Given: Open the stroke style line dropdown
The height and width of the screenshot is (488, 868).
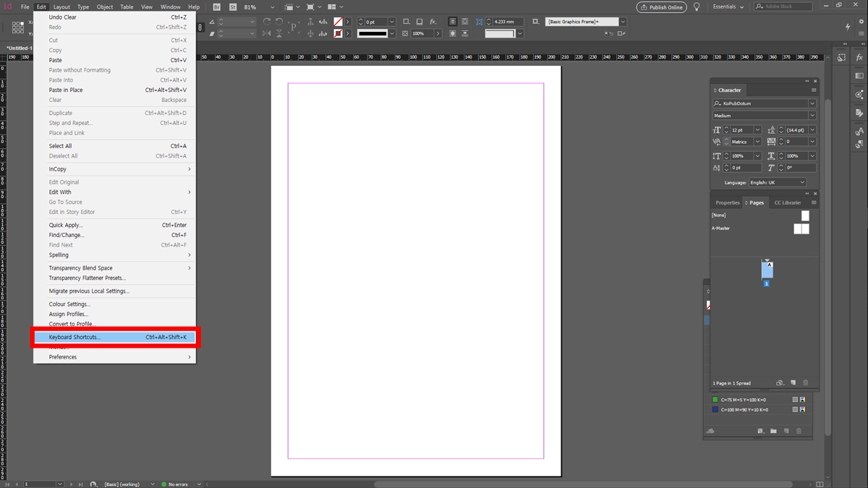Looking at the screenshot, I should click(392, 33).
